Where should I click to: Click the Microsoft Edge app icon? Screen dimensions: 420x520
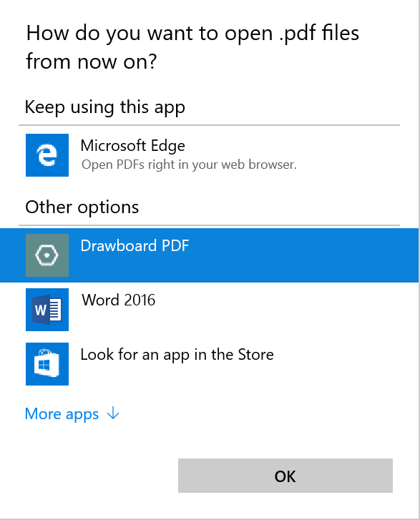[x=47, y=155]
